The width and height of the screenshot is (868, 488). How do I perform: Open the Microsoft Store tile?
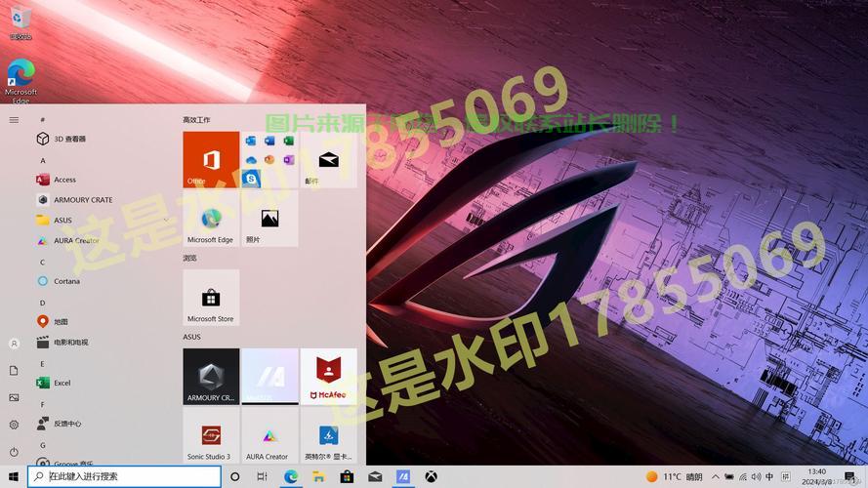(x=211, y=298)
